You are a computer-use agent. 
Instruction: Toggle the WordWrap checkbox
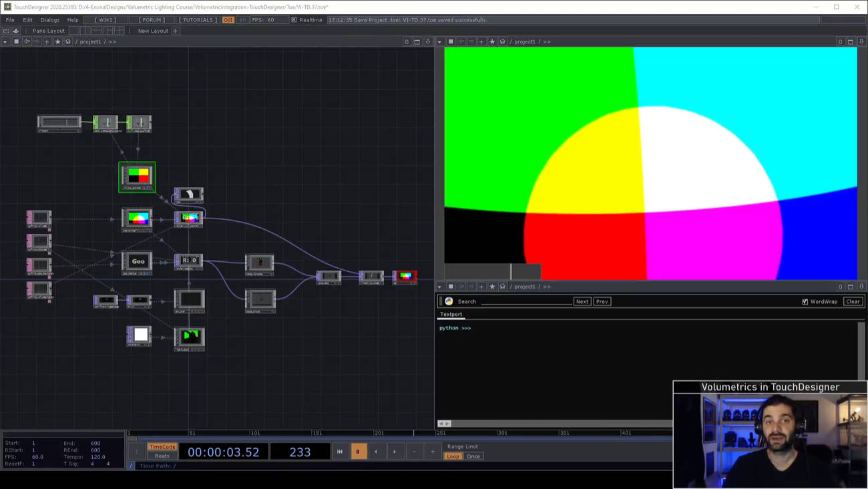tap(805, 301)
